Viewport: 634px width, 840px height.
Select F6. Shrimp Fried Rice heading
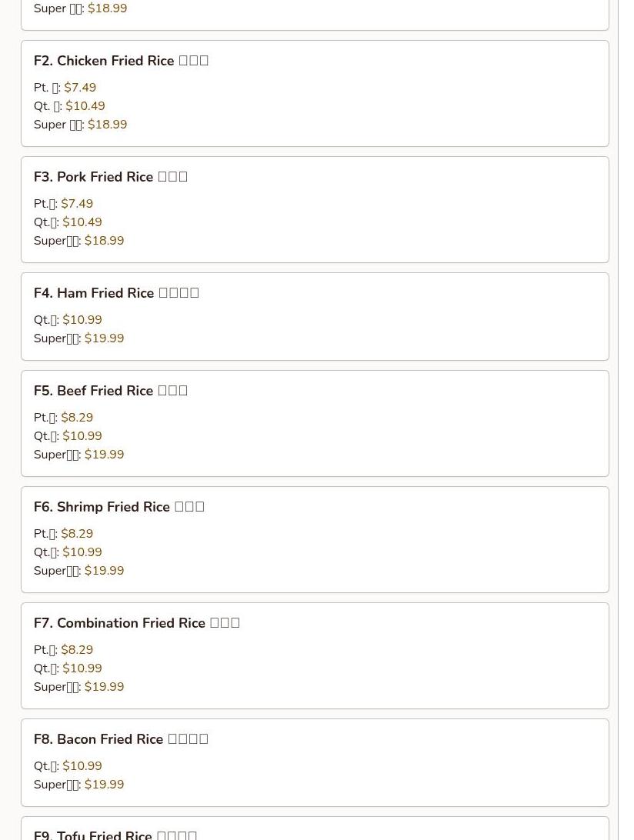(119, 507)
